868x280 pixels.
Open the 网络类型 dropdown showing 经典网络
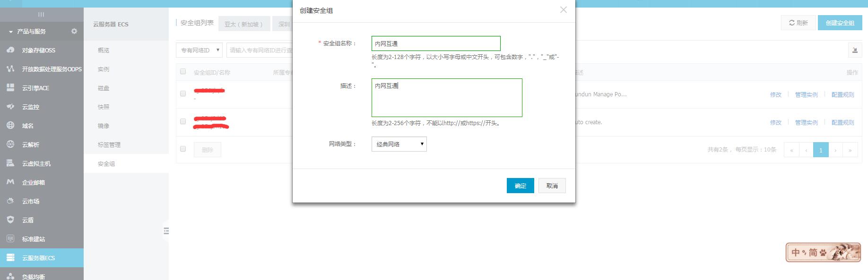point(399,144)
